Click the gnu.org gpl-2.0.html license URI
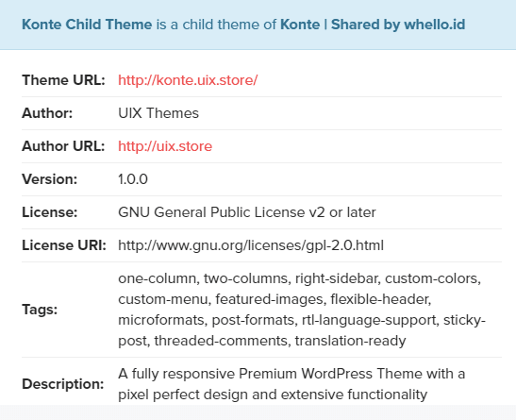Viewport: 516px width, 420px height. [251, 245]
